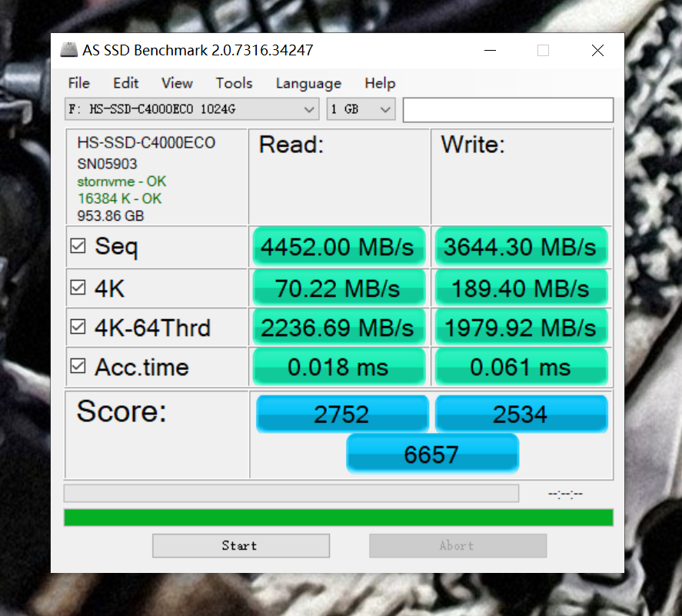Screen dimensions: 682x616
Task: Open the Tools menu
Action: [x=234, y=82]
